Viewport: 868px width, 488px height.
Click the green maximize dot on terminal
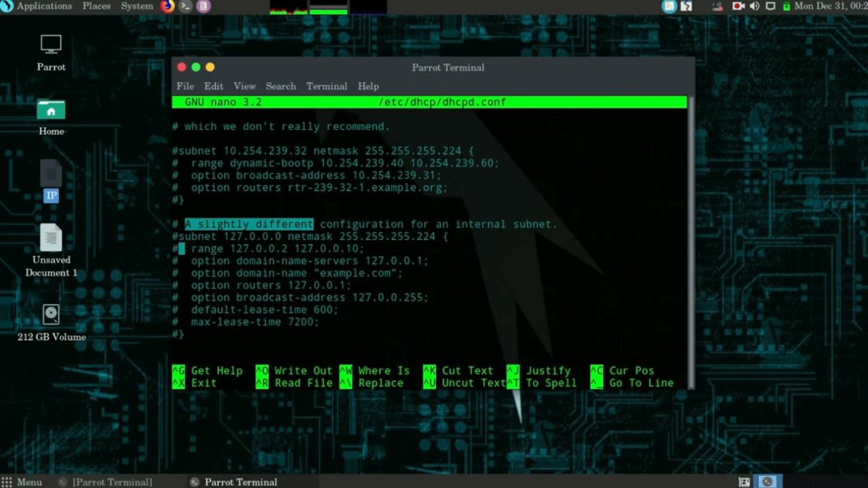196,67
